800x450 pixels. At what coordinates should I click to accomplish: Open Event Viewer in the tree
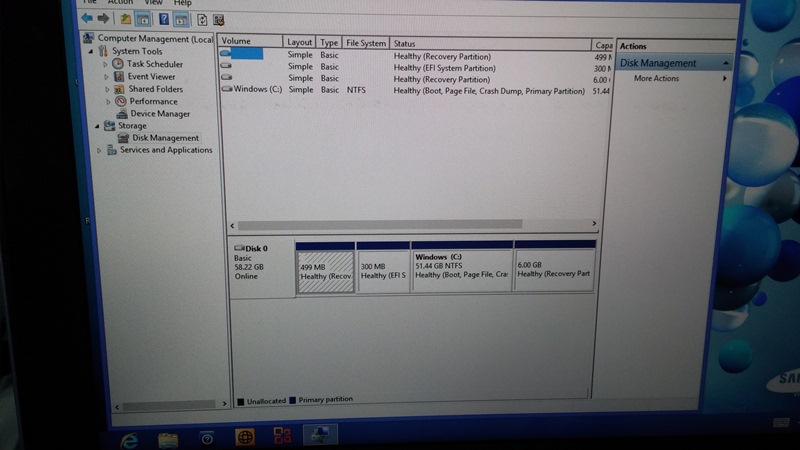coord(151,77)
